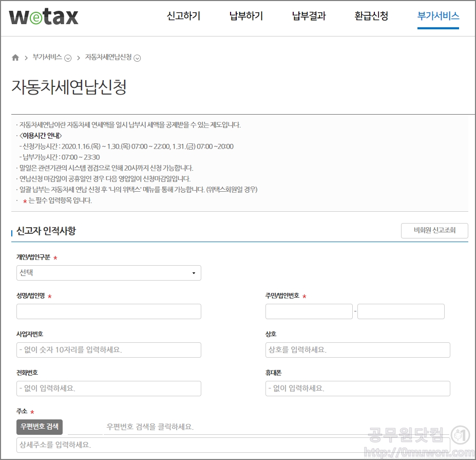Expand the 자동차세연납신청 breadcrumb chevron

[137, 59]
